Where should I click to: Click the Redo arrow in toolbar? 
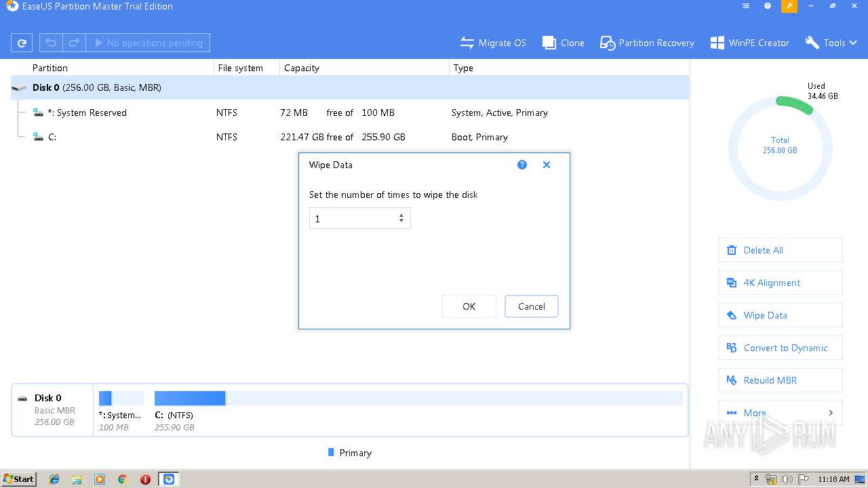[x=74, y=43]
